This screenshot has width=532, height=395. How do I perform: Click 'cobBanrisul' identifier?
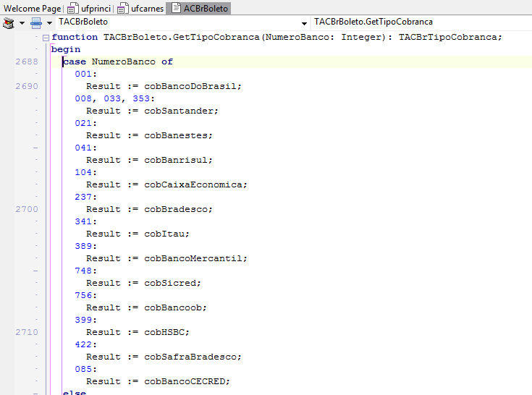click(x=176, y=160)
